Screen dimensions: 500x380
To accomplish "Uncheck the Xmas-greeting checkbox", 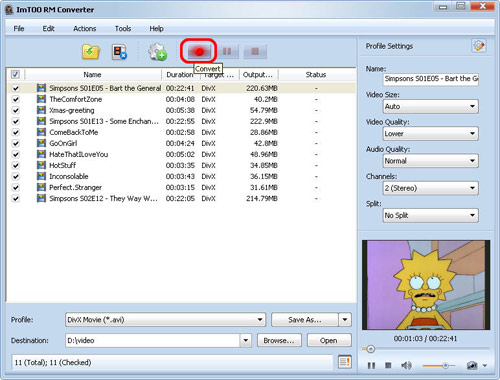I will pos(15,110).
